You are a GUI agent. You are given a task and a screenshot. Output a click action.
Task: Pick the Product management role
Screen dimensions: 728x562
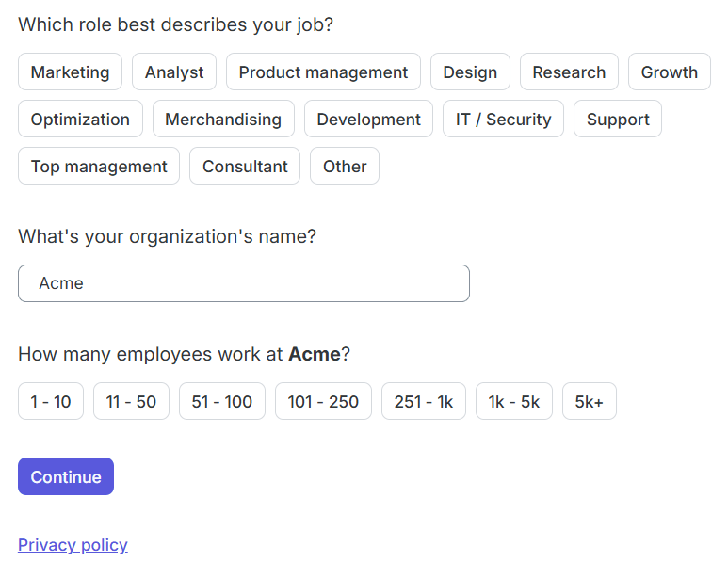click(x=323, y=72)
